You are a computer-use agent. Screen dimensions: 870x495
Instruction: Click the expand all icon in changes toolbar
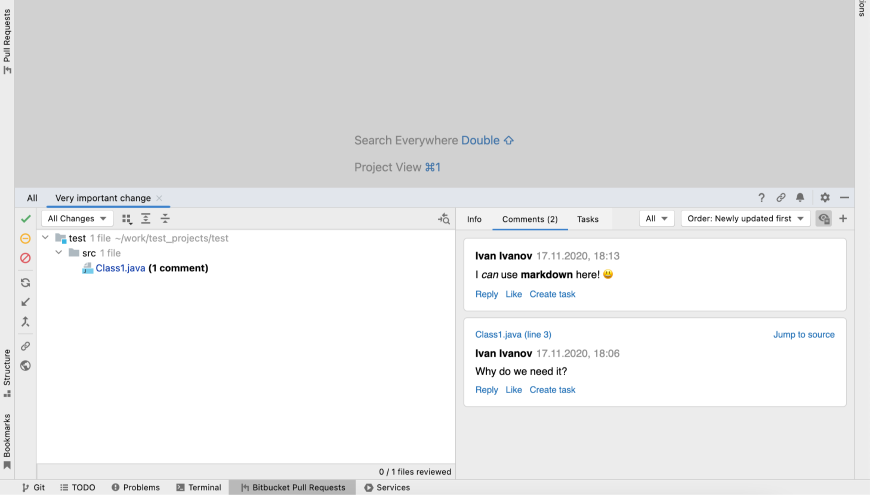tap(146, 218)
